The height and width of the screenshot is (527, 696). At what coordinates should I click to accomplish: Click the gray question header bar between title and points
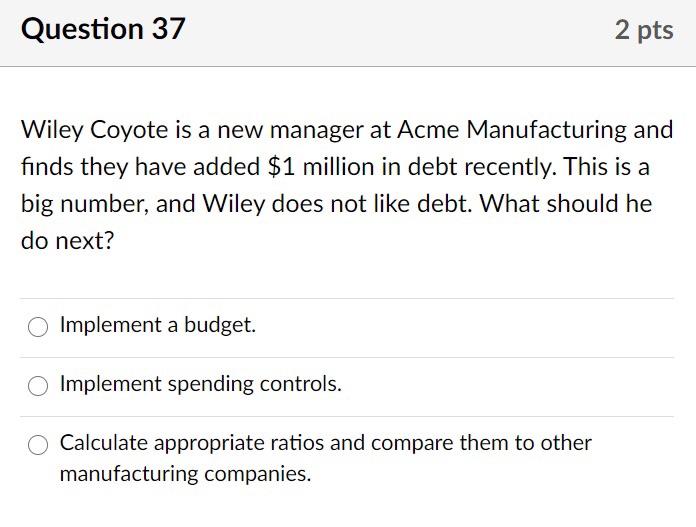400,31
